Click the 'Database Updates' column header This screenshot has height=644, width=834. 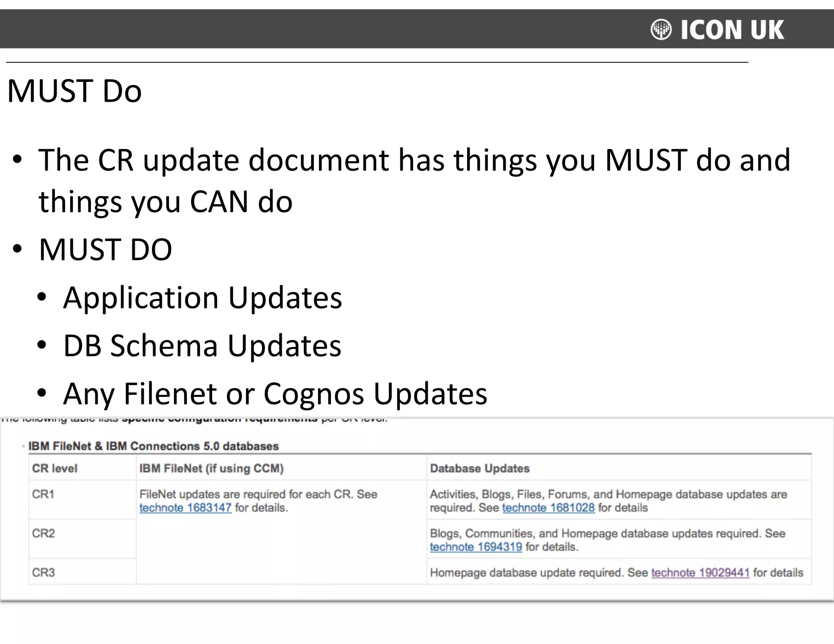pos(480,468)
